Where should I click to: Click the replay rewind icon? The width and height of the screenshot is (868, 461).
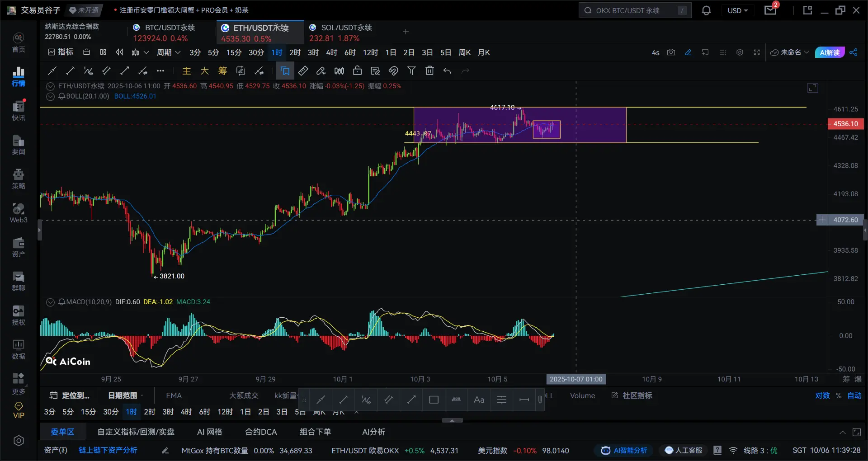click(119, 52)
